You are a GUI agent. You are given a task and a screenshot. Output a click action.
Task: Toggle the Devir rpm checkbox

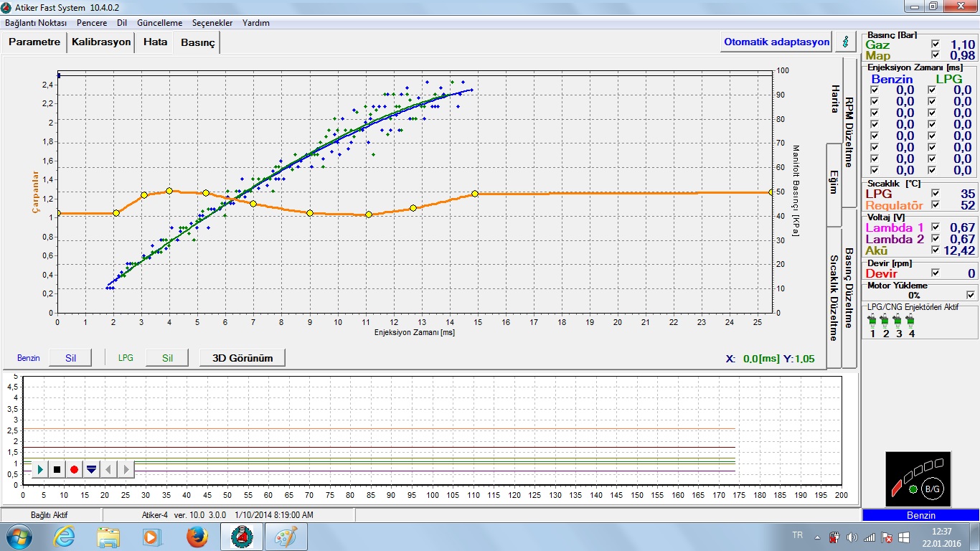[935, 273]
